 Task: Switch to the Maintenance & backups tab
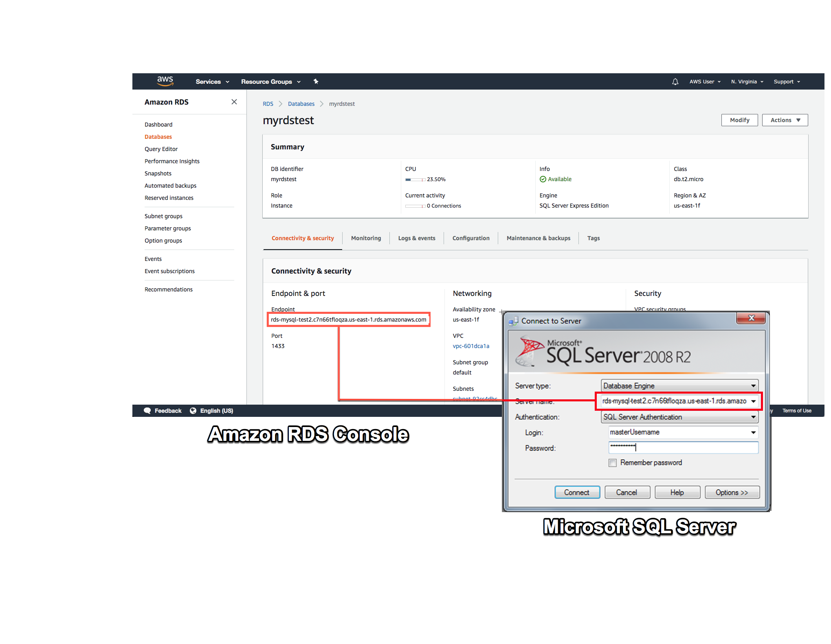539,238
